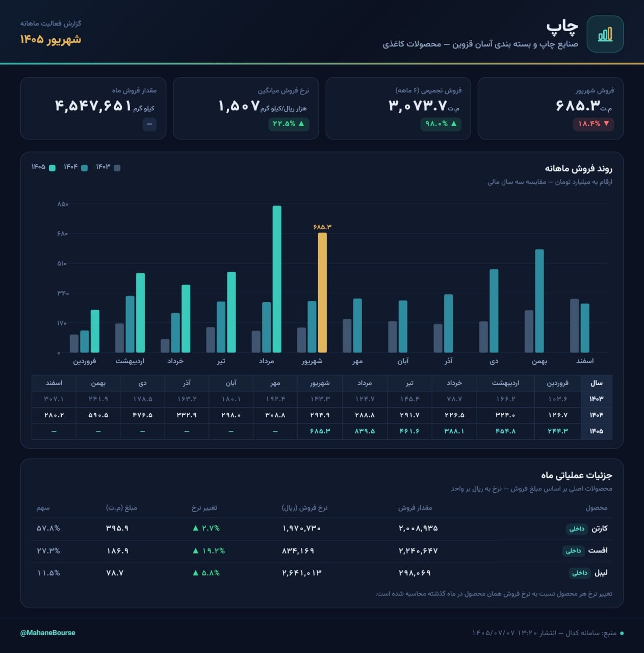644x653 pixels.
Task: Click the ۱,۵۰۷ average rate value
Action: click(239, 106)
